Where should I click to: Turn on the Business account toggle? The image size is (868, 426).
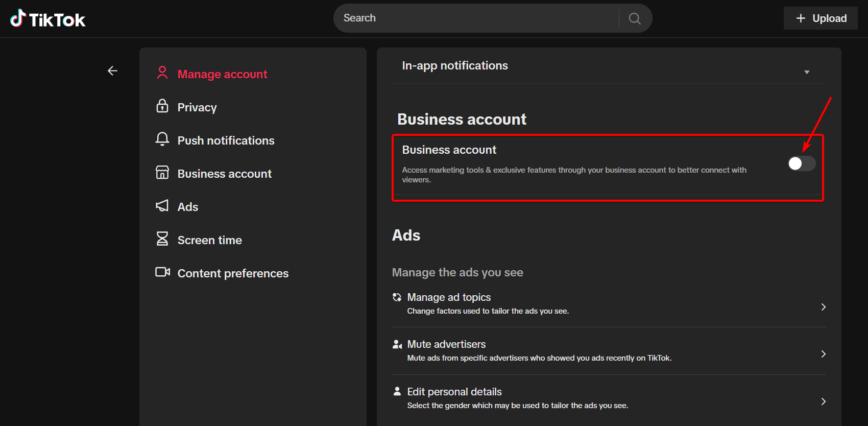(802, 163)
